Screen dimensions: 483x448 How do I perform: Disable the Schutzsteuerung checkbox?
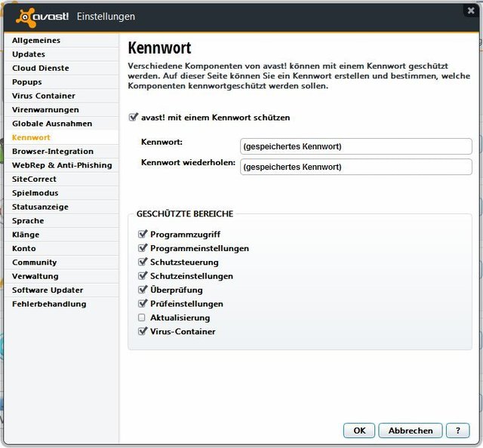[x=142, y=262]
